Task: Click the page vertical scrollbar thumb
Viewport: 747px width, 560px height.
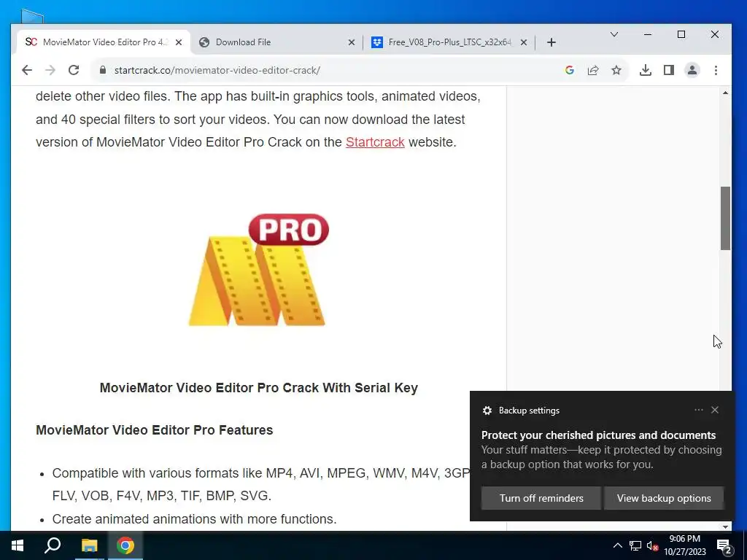Action: pos(725,218)
